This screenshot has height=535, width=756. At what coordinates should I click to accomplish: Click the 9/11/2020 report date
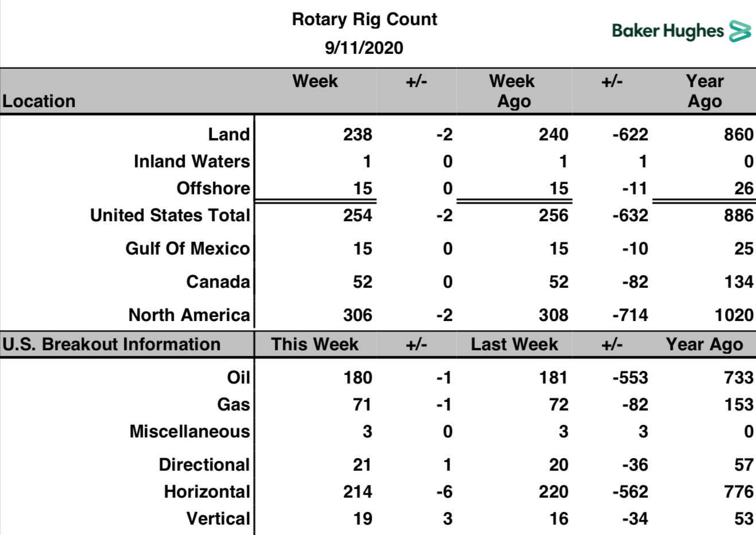click(364, 48)
